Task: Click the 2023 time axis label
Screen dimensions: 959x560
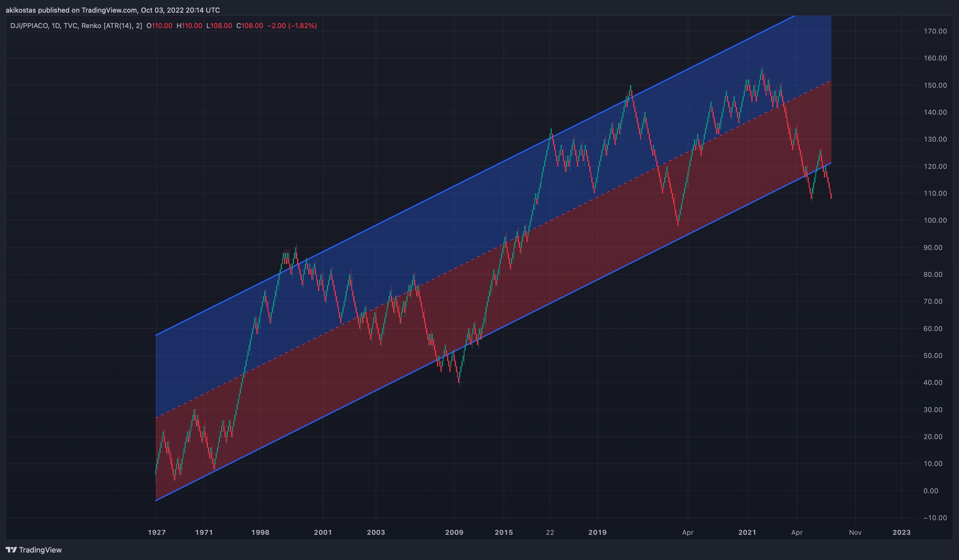Action: 902,532
